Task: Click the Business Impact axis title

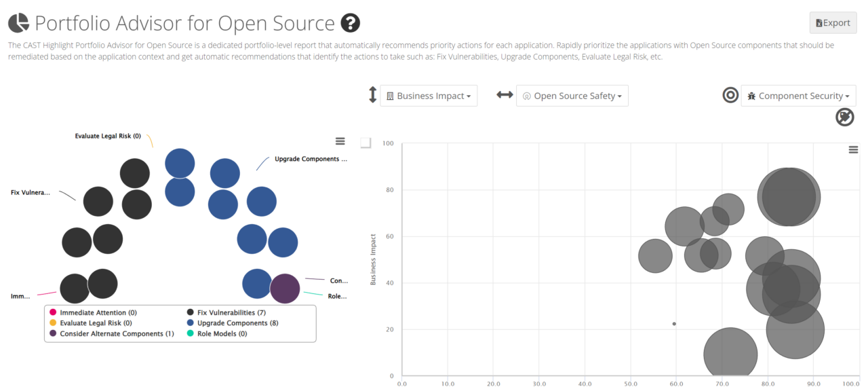Action: click(x=374, y=260)
